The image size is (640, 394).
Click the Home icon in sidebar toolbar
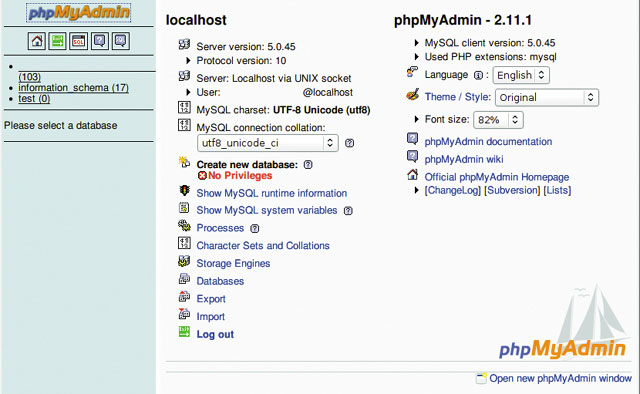(37, 41)
